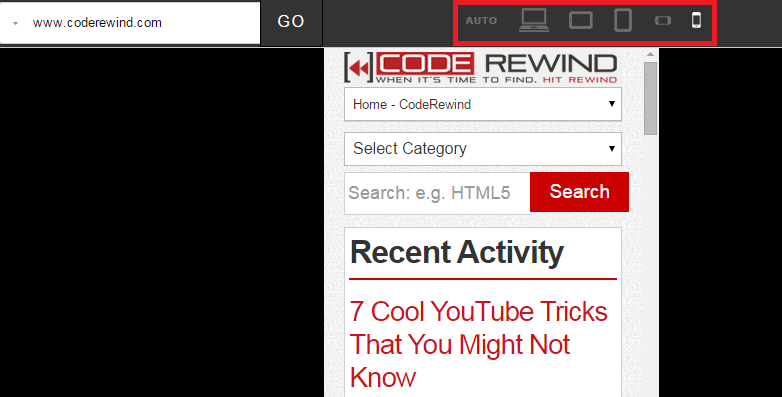Click the Recent Activity heading
782x397 pixels.
point(457,252)
